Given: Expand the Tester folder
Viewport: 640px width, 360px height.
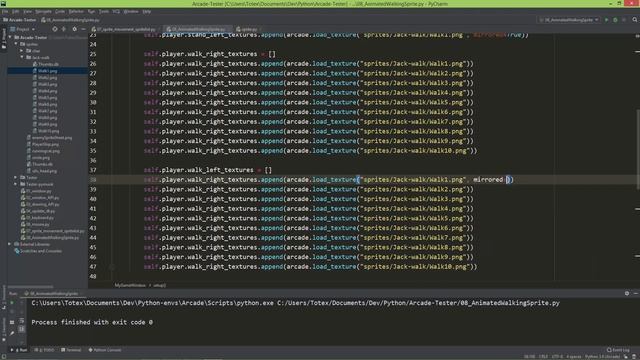Looking at the screenshot, I should pyautogui.click(x=16, y=178).
